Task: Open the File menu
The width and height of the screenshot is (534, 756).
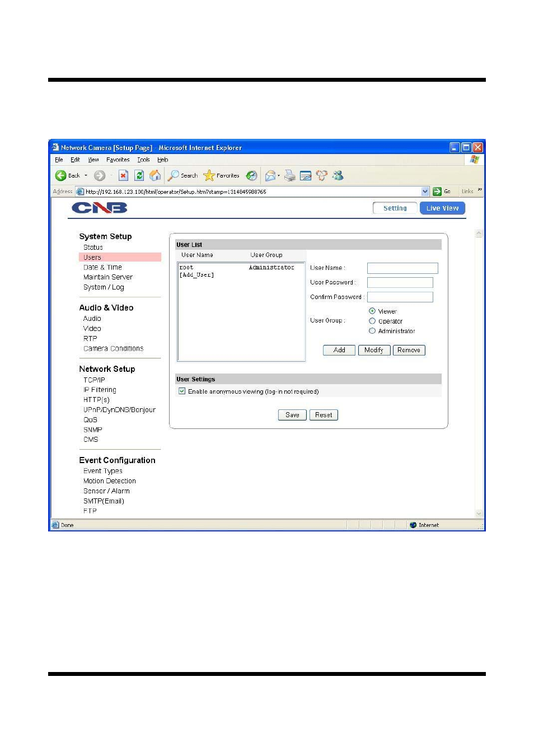Action: pos(59,160)
